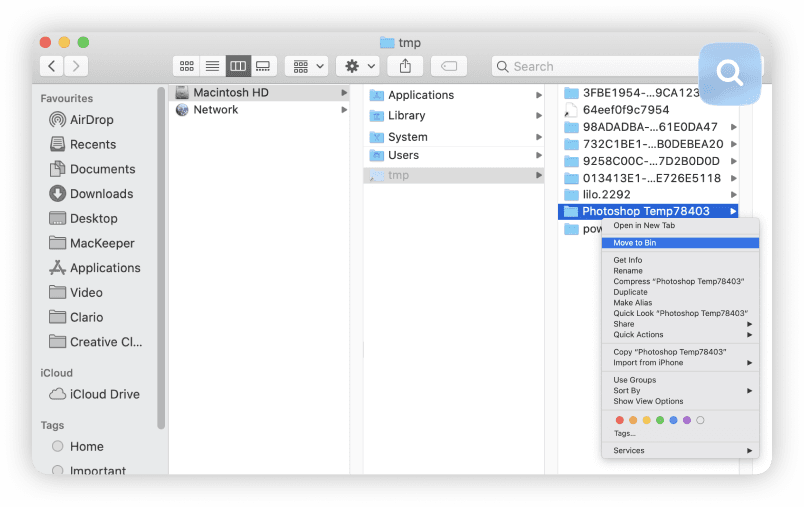Apply the red colour tag
Viewport: 804px width, 507px height.
(620, 420)
